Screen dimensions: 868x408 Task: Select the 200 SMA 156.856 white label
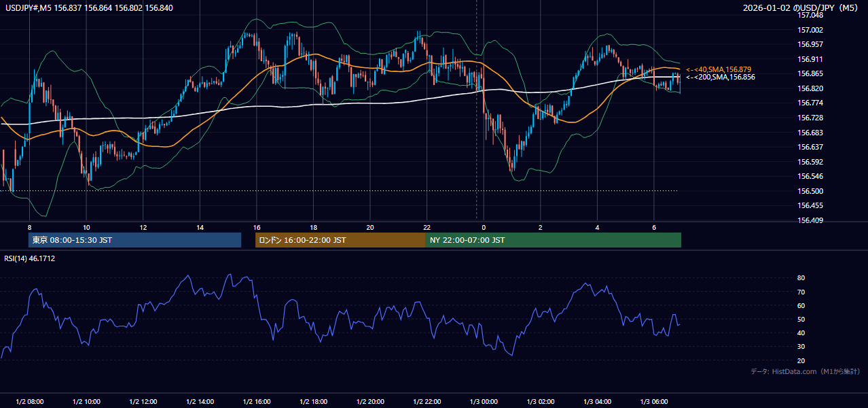pos(721,78)
